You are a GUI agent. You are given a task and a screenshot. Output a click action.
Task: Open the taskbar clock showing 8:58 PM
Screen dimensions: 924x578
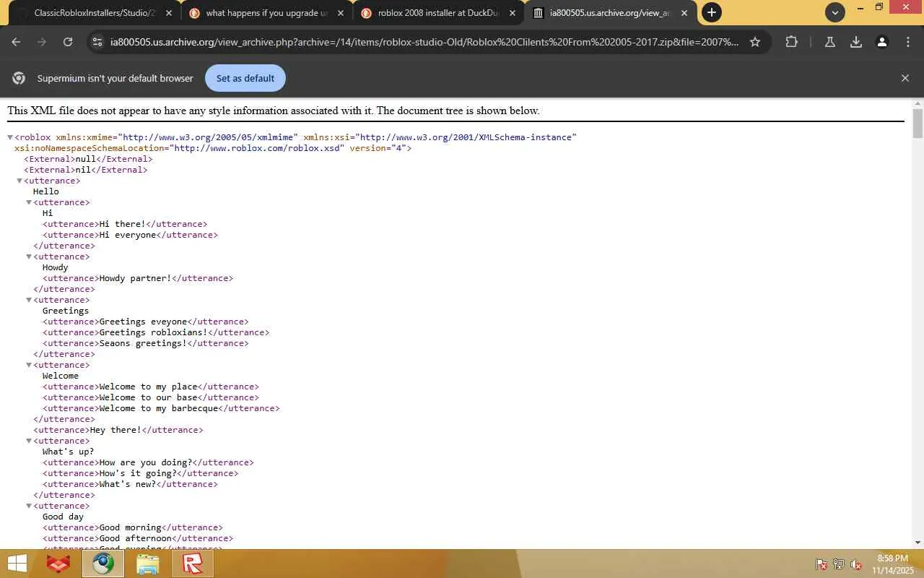pos(892,564)
